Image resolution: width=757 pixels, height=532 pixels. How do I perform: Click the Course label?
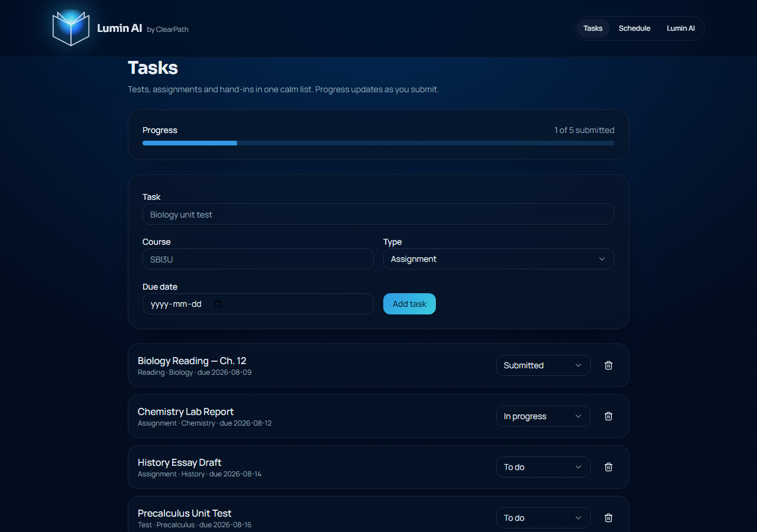(157, 242)
